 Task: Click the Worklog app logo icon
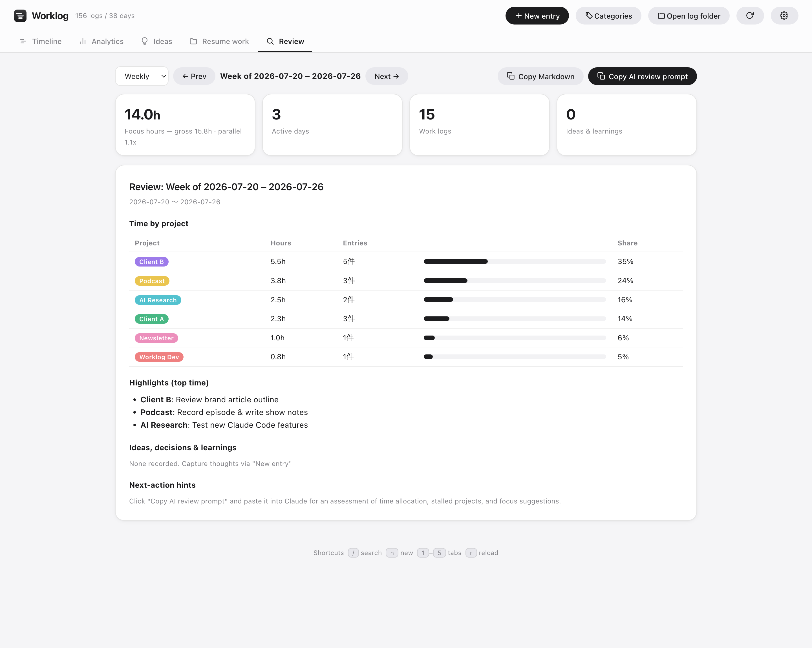click(x=20, y=16)
